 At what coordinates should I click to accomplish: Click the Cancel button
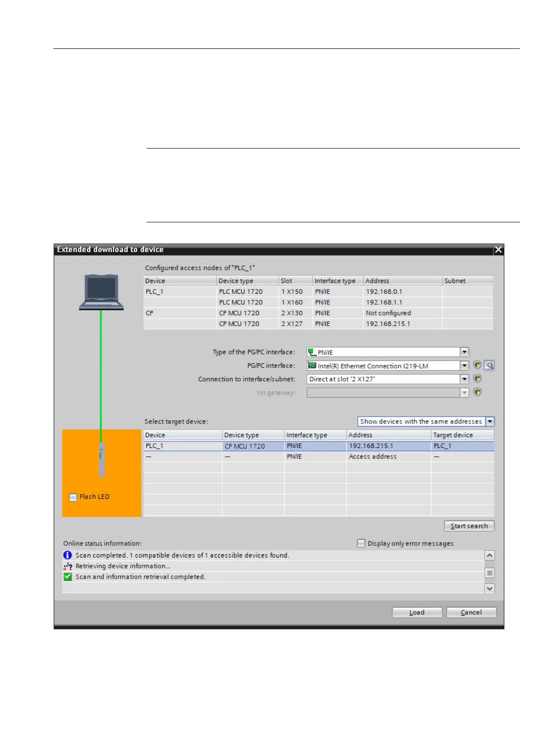(471, 613)
